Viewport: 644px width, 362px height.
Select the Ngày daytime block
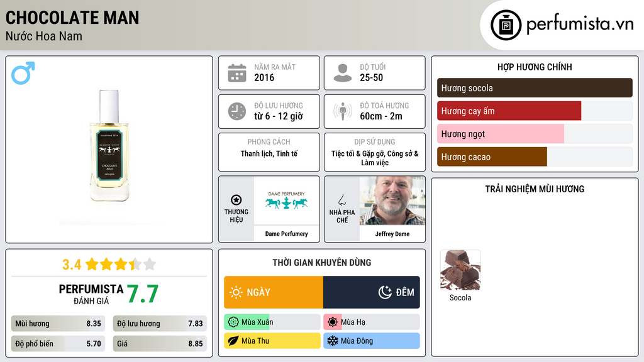click(x=274, y=292)
